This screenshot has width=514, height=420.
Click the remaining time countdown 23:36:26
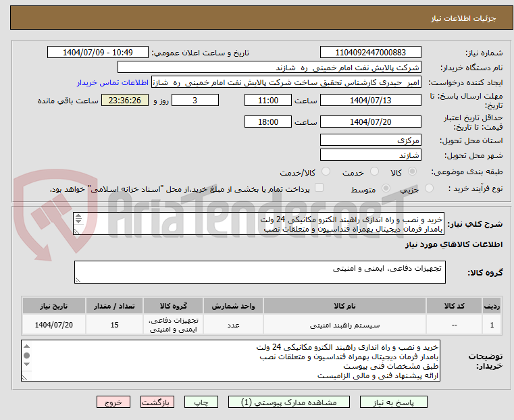[125, 100]
